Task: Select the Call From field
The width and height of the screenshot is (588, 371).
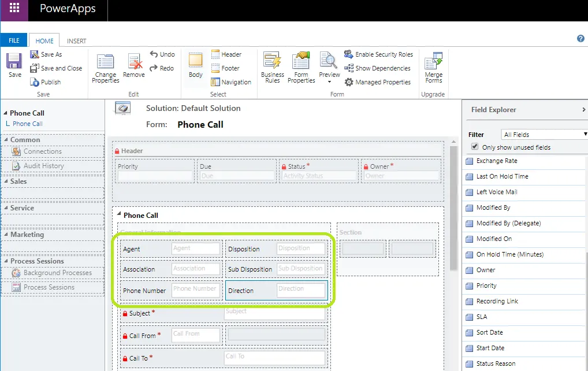Action: [172, 335]
